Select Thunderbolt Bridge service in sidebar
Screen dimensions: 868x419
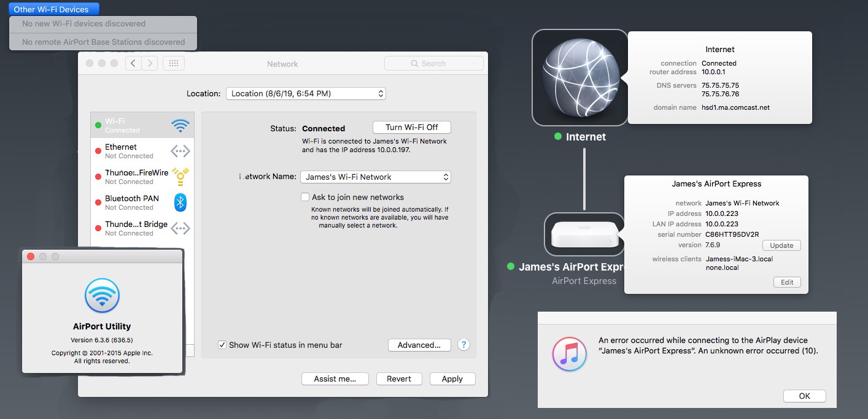coord(142,228)
